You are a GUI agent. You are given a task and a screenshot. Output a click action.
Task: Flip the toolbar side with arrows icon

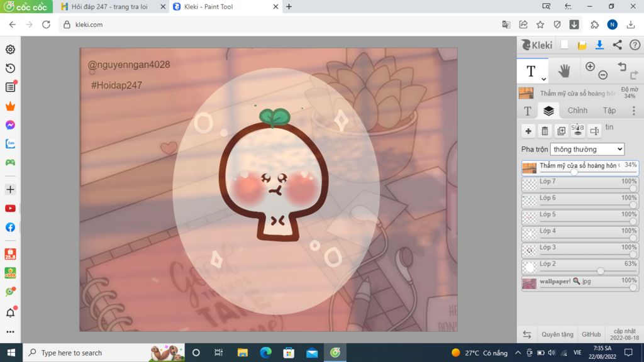click(527, 334)
